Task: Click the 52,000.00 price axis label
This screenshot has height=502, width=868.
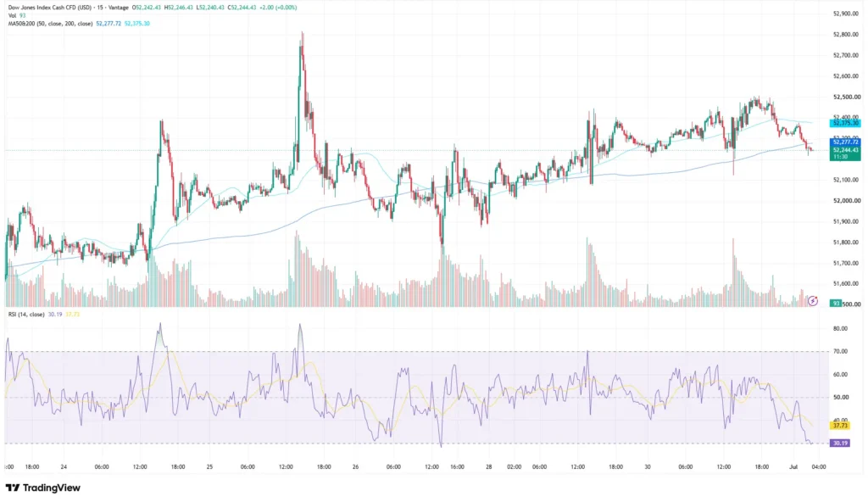Action: pos(847,201)
